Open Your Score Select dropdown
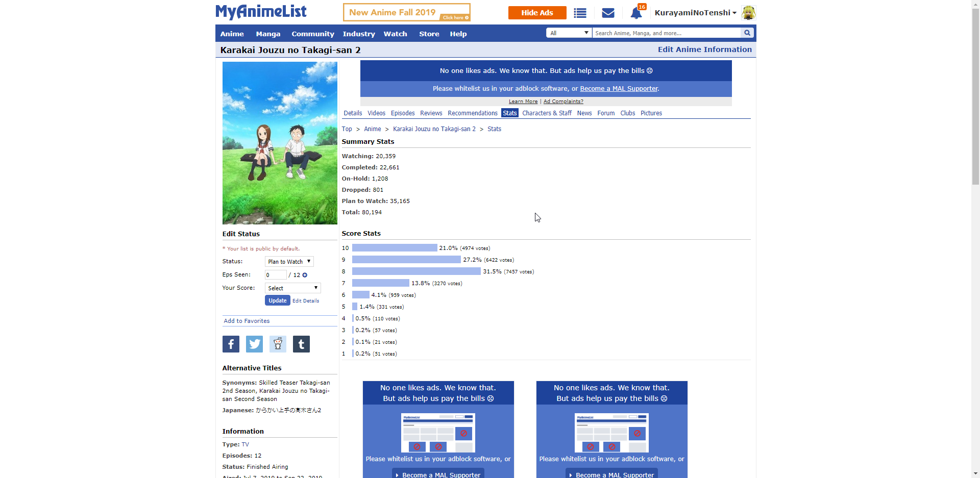Viewport: 980px width, 478px height. [x=292, y=288]
